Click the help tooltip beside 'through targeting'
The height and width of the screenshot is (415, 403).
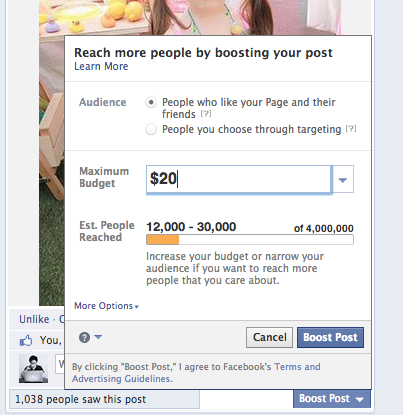(x=351, y=129)
